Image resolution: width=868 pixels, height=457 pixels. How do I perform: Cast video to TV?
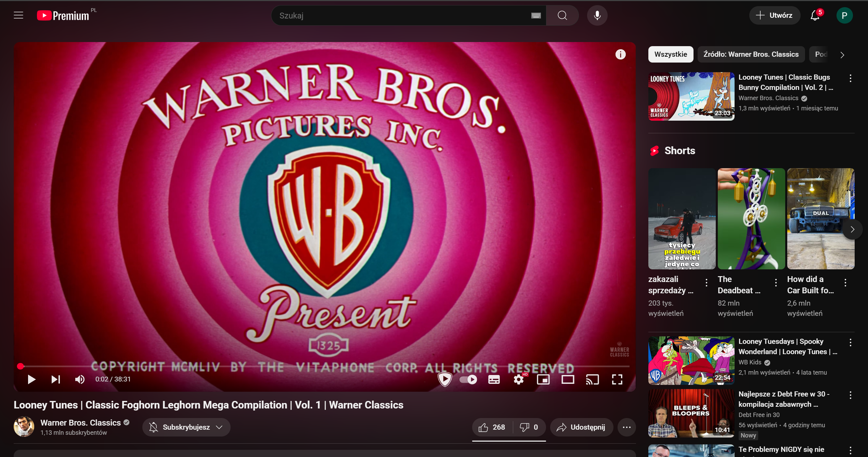pos(592,379)
